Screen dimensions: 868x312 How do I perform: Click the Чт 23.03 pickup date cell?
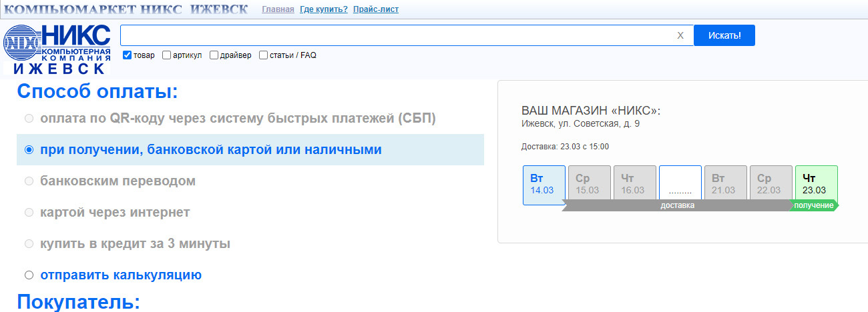coord(817,184)
